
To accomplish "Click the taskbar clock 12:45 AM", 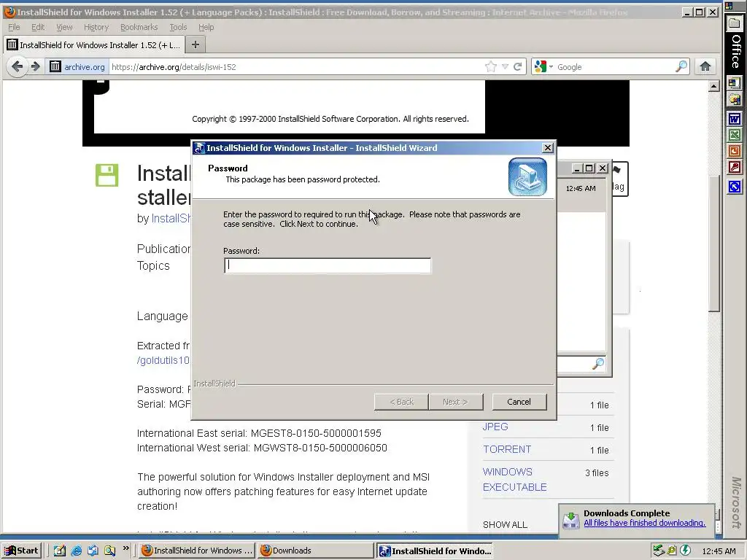I will click(719, 551).
